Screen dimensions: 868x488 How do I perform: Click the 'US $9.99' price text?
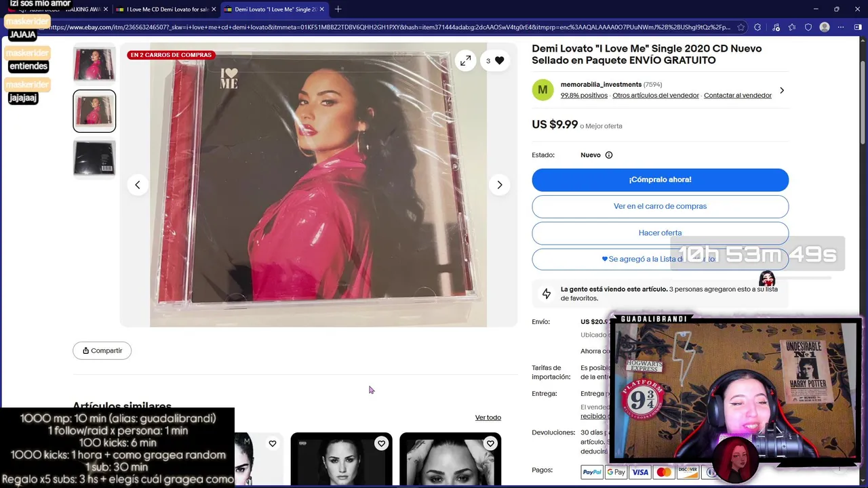555,125
